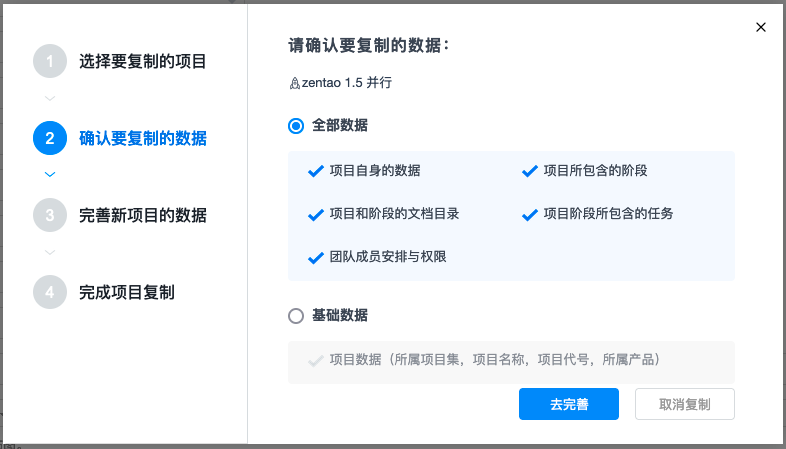Click the 取消复制 button

coord(685,404)
